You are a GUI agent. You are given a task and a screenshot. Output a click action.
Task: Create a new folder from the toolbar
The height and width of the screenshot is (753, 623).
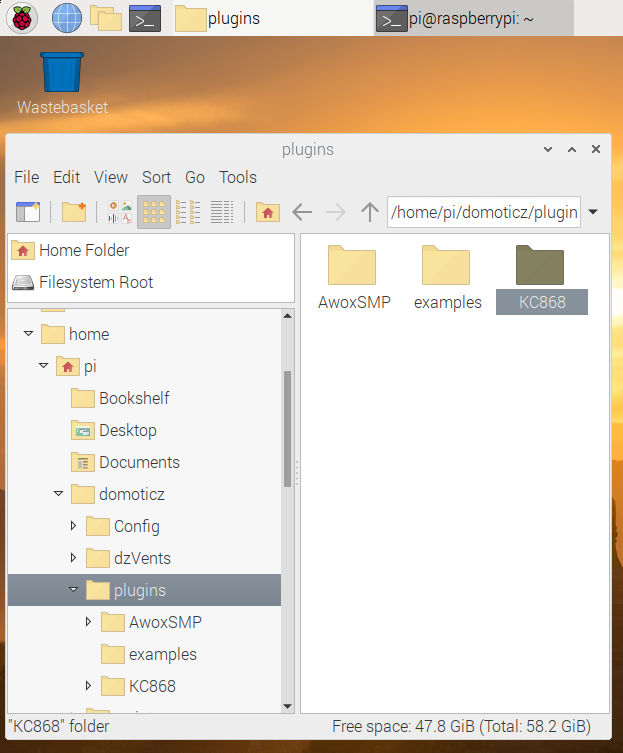74,211
